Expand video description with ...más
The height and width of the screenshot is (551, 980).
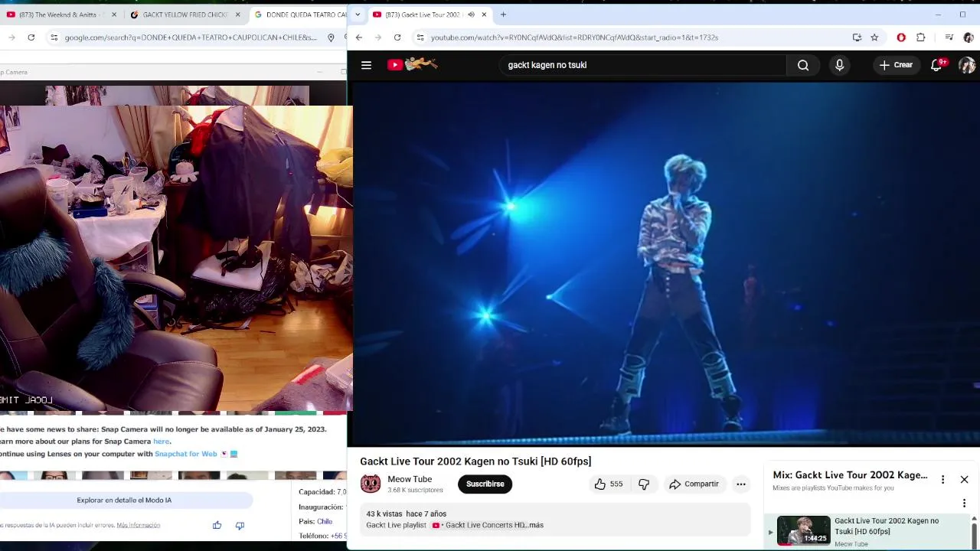[x=535, y=525]
